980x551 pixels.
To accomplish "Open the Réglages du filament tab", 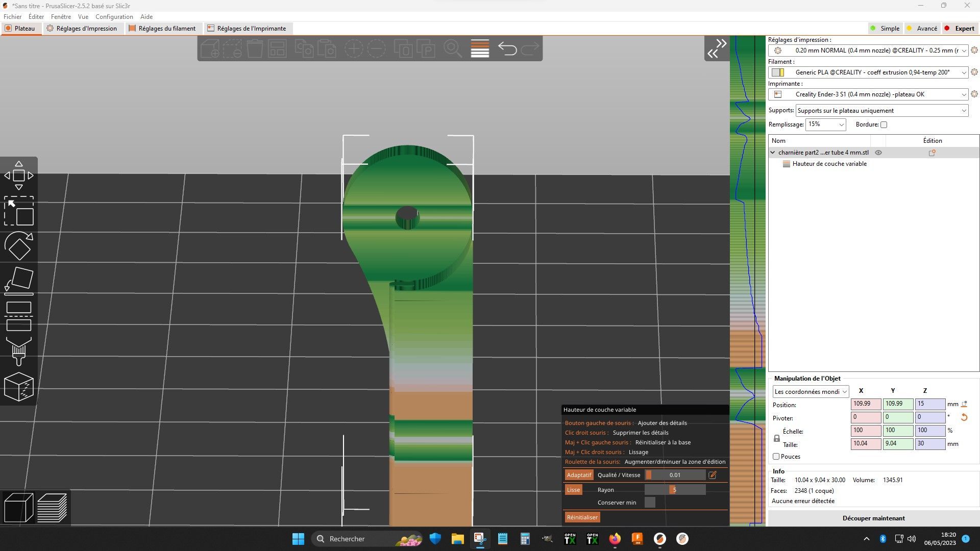I will coord(162,29).
